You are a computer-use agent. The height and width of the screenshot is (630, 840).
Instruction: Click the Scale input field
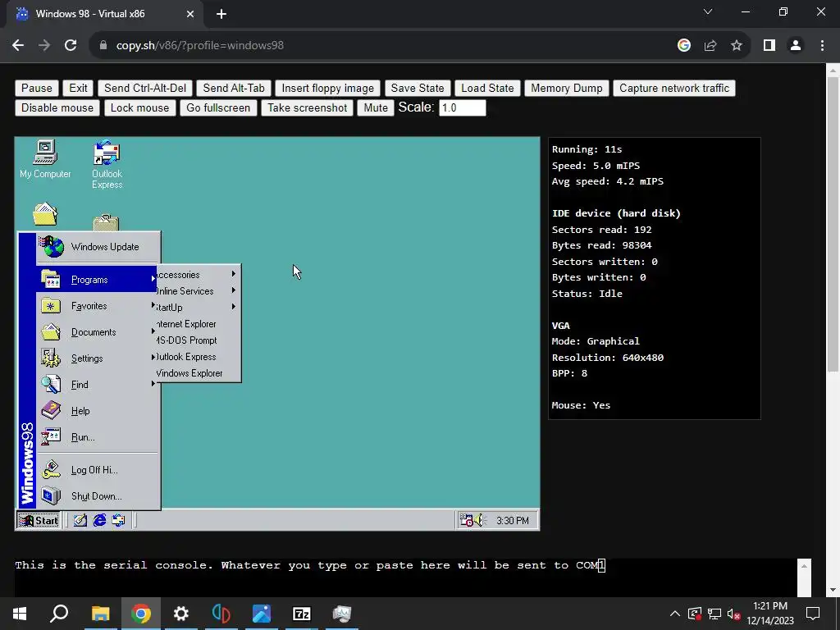click(x=463, y=107)
